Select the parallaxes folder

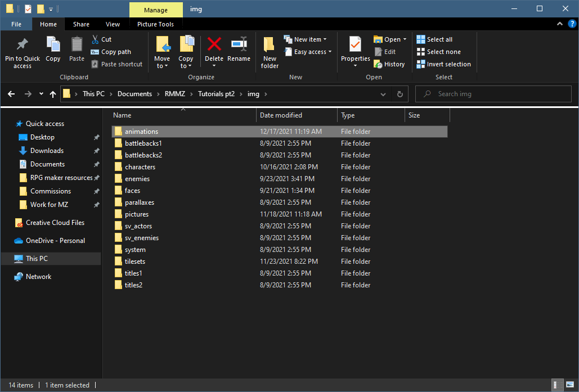(279, 202)
